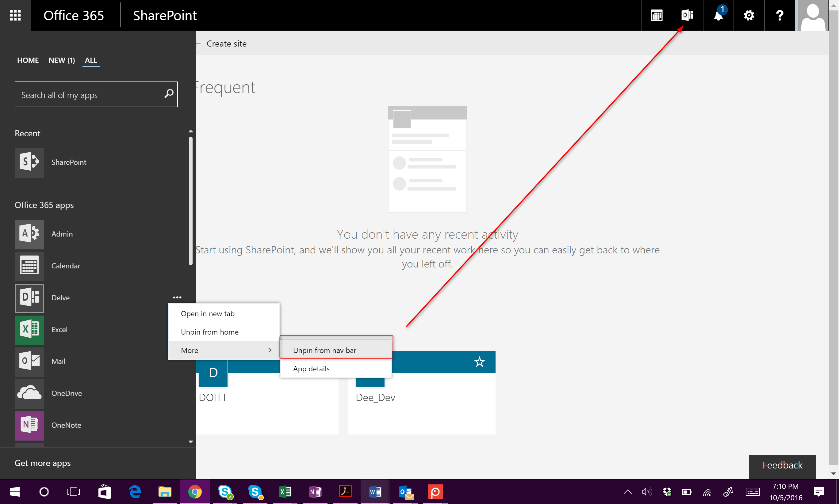This screenshot has height=504, width=839.
Task: Click the app list scroll up arrow
Action: (x=191, y=131)
